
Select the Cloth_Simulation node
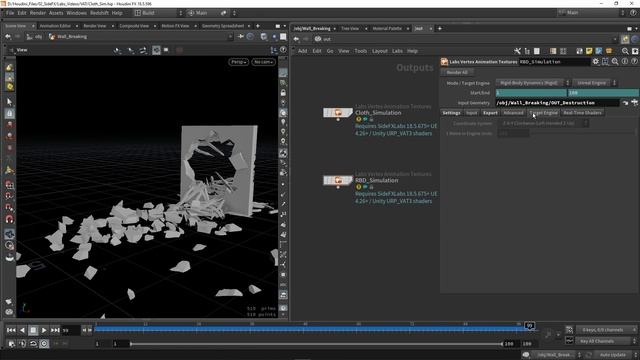338,112
